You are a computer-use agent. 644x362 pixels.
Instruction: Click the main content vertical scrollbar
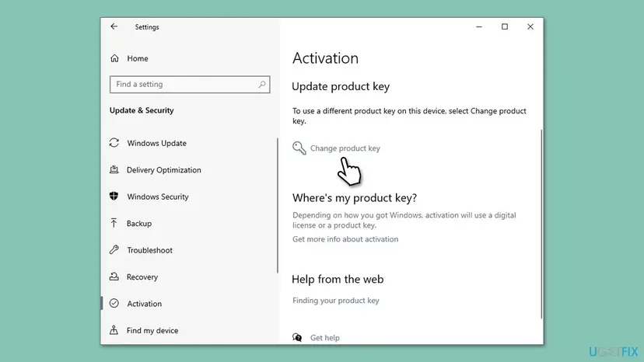click(541, 224)
